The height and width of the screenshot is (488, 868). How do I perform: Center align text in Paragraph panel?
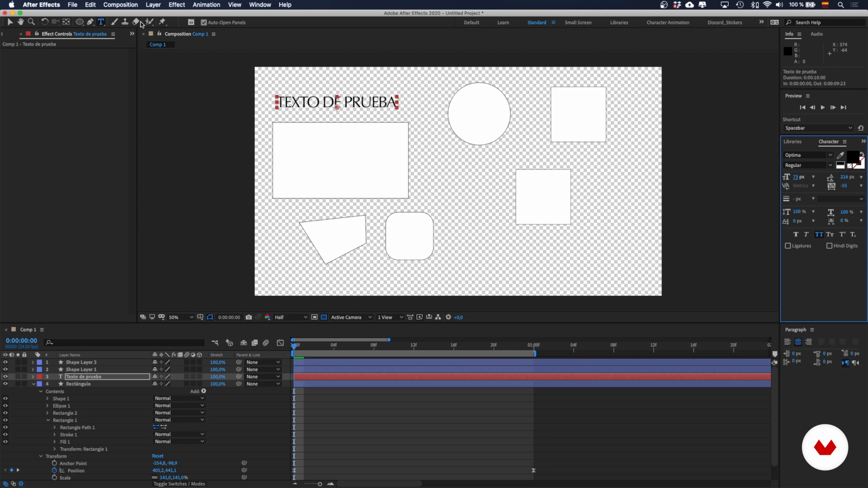coord(798,342)
